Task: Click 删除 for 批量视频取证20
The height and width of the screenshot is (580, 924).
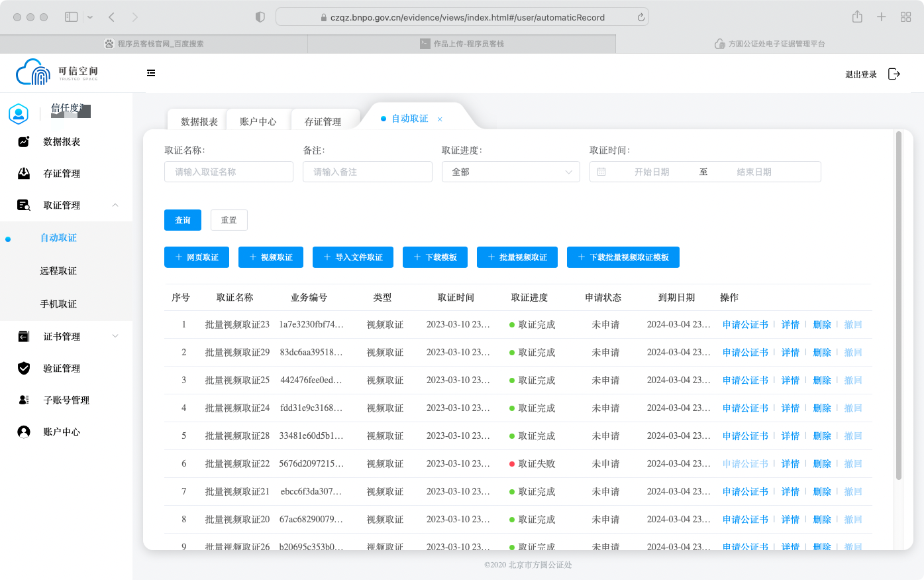Action: coord(822,520)
